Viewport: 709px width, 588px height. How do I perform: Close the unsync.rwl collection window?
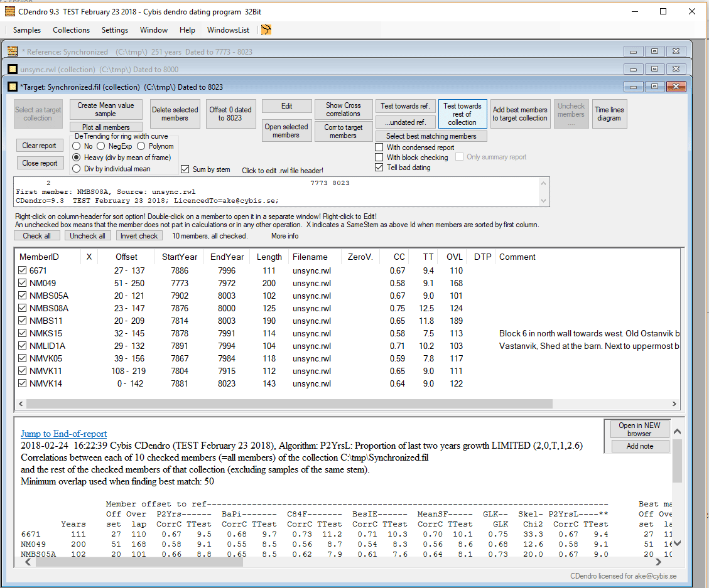coord(676,69)
